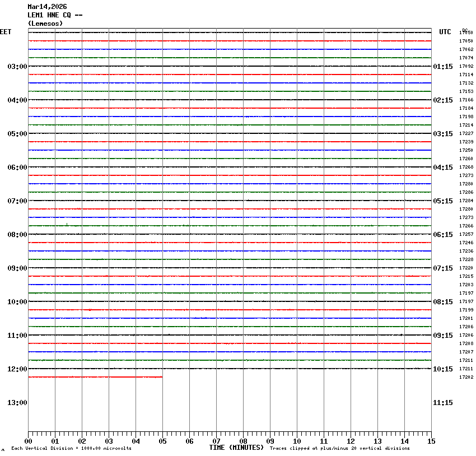
Task: Select the 17202 DC offset value
Action: coord(466,377)
